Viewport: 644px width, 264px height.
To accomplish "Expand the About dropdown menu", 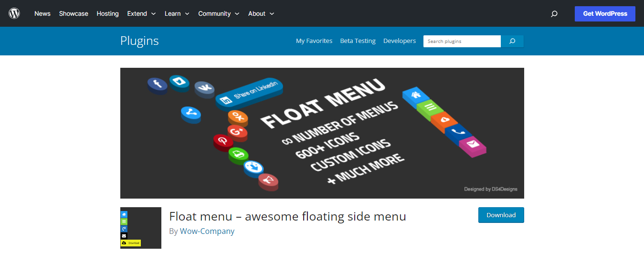I will (x=261, y=13).
